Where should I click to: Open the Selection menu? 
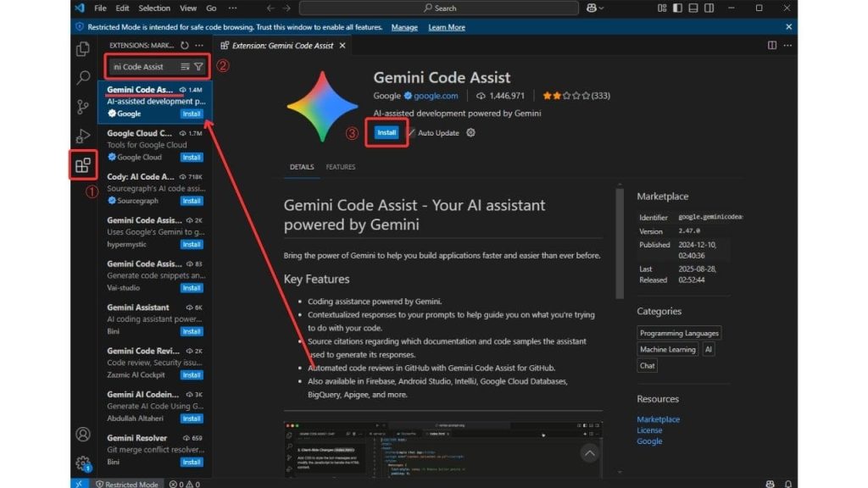coord(154,8)
